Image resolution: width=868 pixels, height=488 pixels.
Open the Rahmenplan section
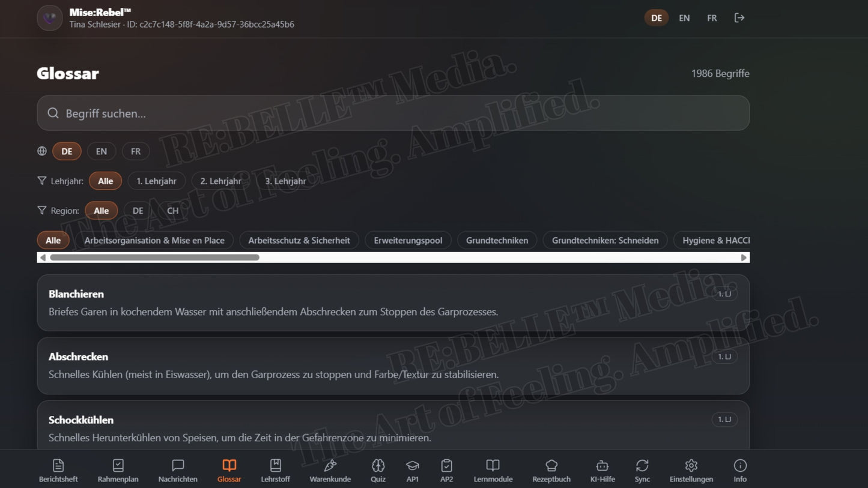tap(118, 471)
